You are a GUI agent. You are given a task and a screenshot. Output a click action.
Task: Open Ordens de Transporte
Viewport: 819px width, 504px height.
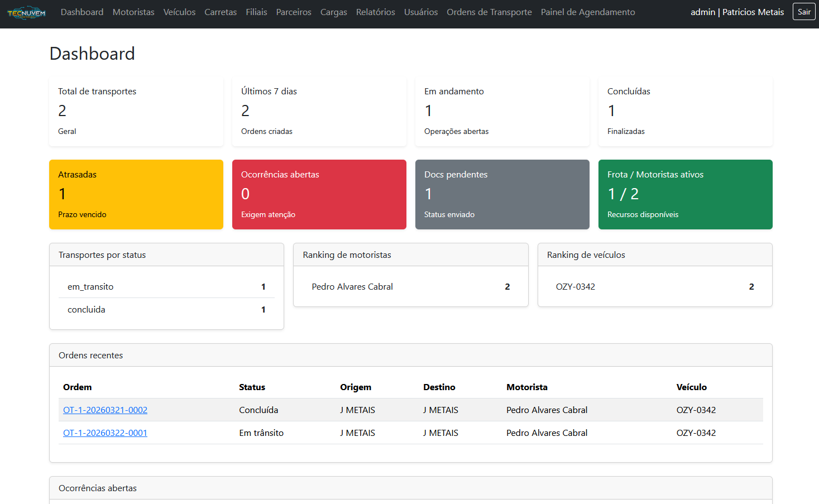[489, 12]
